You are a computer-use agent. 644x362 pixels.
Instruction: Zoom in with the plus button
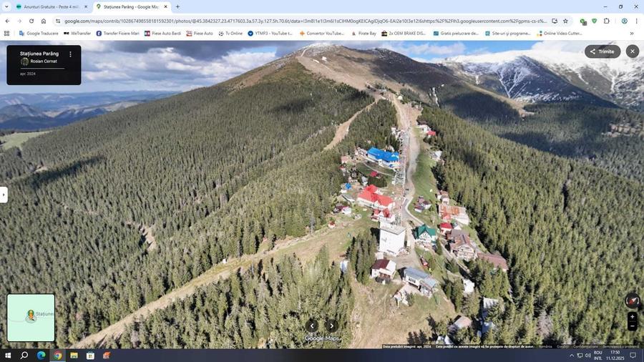tap(632, 317)
